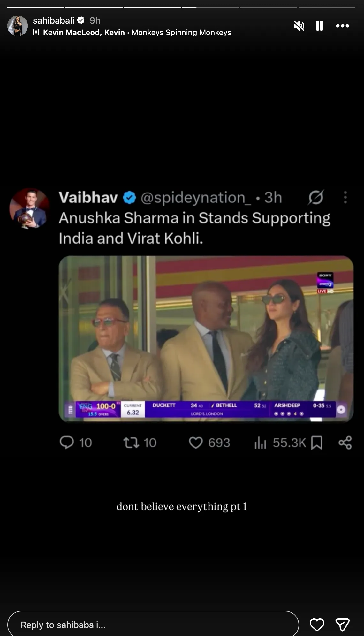
Task: Like the story with heart icon
Action: coord(317,625)
